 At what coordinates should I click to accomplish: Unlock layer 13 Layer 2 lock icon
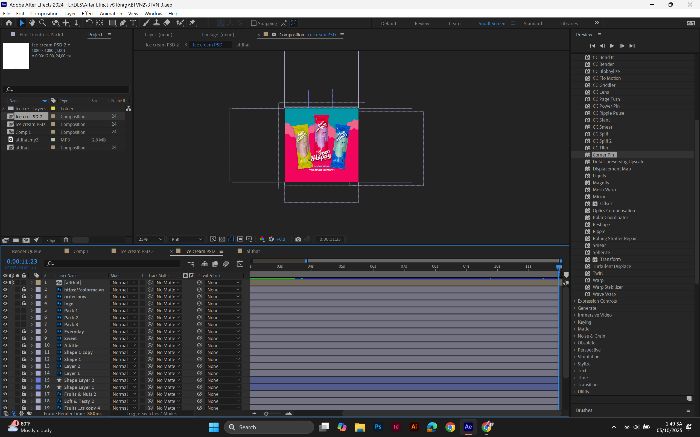tap(24, 366)
